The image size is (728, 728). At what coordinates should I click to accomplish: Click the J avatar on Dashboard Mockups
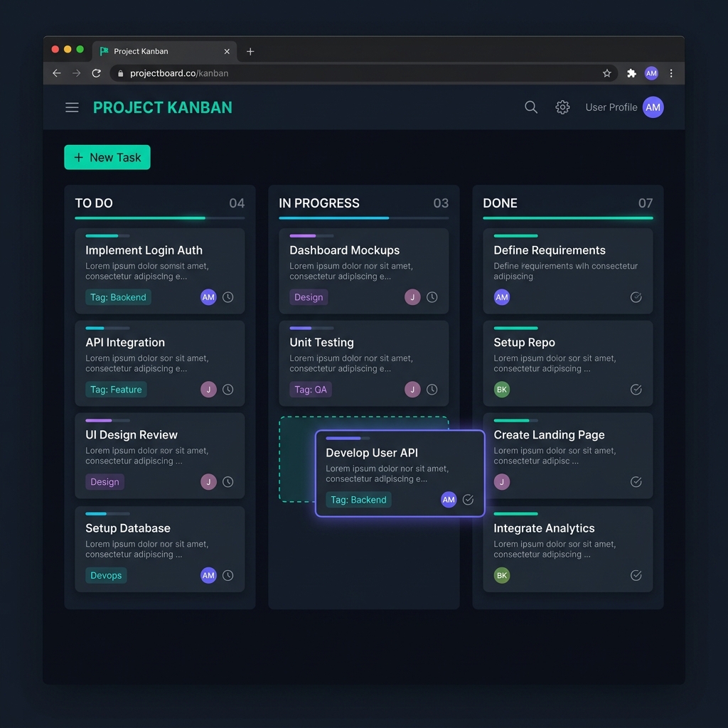(x=412, y=297)
